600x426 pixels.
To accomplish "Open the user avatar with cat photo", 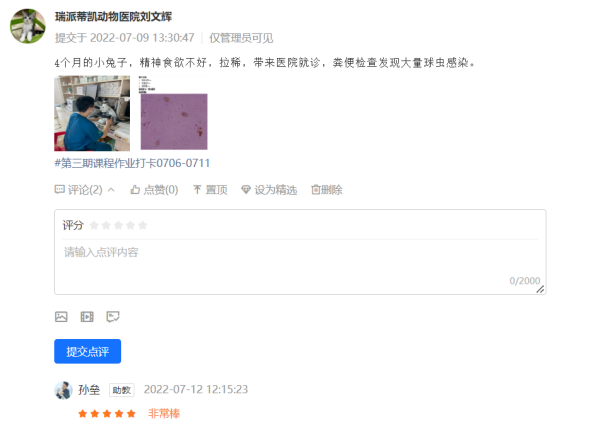I will coord(28,26).
